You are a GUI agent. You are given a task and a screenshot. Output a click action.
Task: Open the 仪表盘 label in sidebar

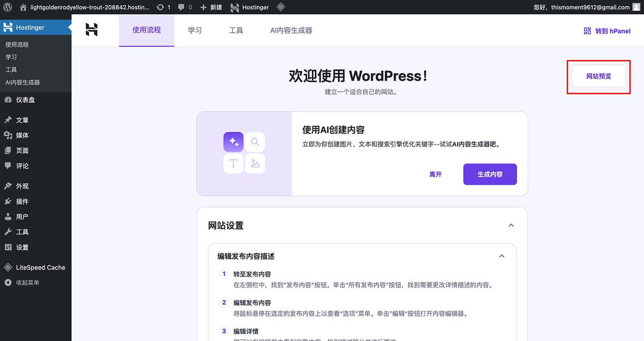point(25,100)
